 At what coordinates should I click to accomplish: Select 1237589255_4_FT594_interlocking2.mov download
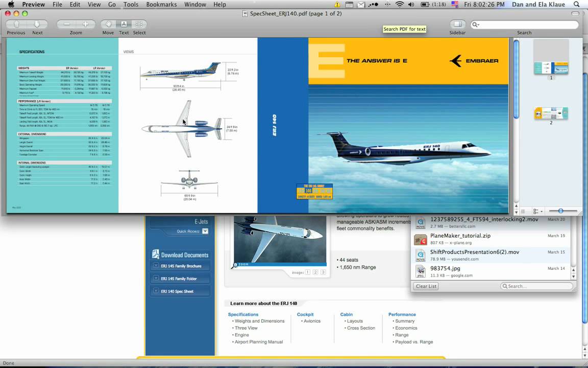(491, 222)
